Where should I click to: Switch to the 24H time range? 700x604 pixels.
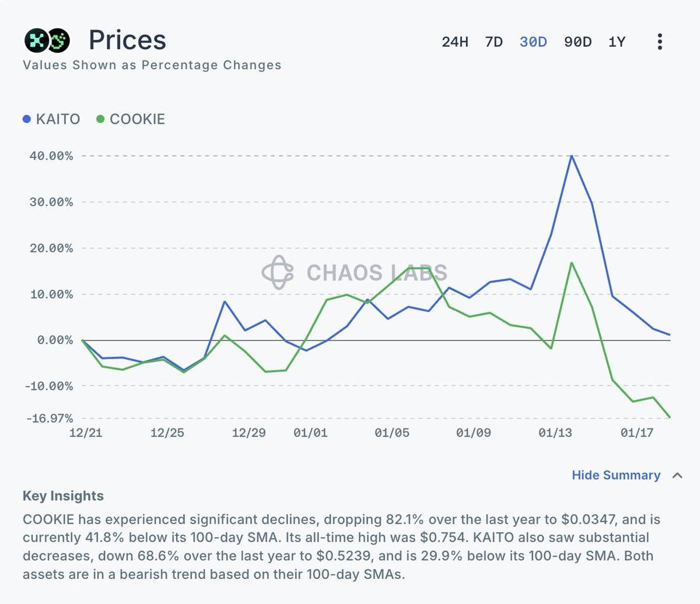point(455,42)
